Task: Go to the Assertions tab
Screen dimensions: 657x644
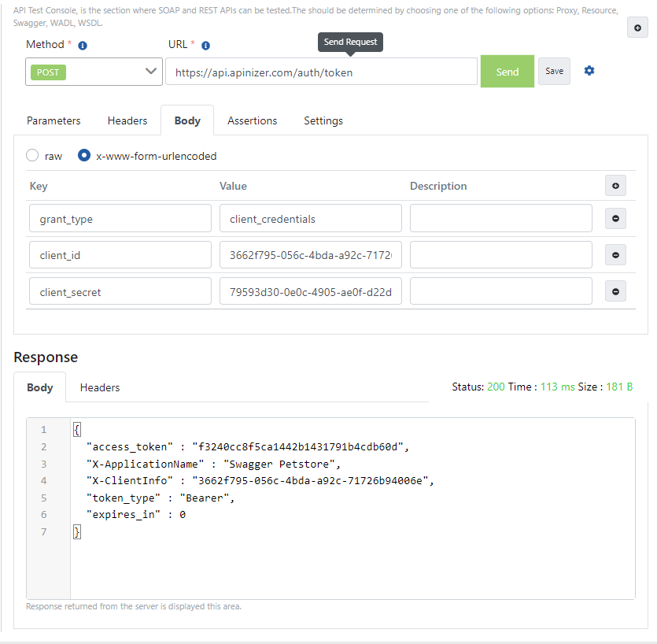Action: (x=252, y=120)
